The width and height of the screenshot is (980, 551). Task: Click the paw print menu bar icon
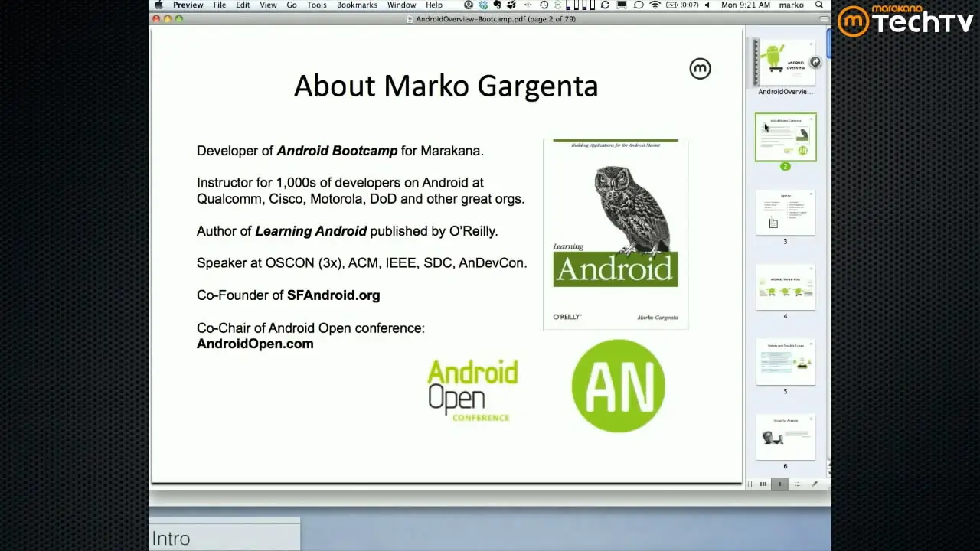tap(512, 5)
